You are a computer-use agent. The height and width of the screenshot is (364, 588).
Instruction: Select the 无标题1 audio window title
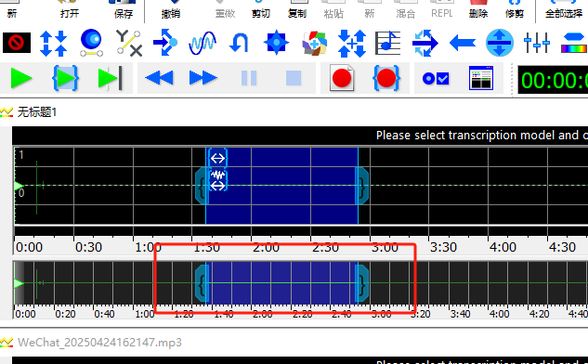(37, 111)
